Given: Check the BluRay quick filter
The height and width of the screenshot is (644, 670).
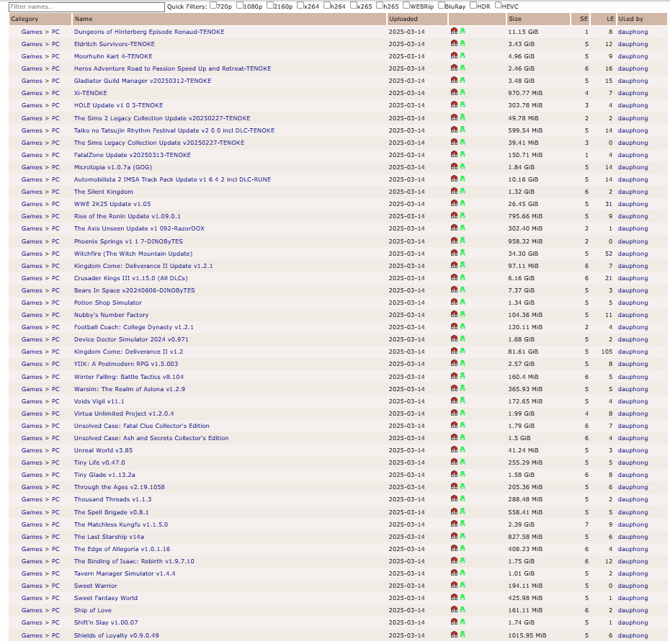Looking at the screenshot, I should coord(441,6).
